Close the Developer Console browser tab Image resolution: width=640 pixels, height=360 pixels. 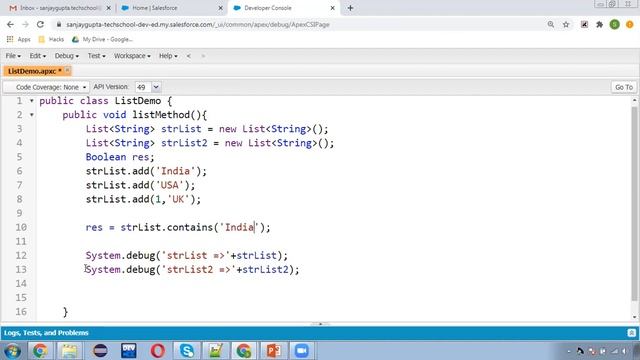(332, 8)
